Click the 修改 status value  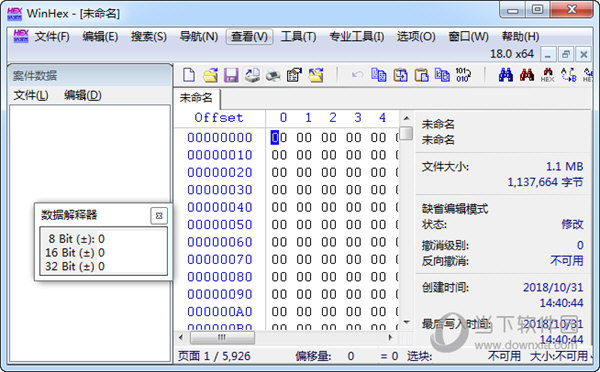(572, 224)
